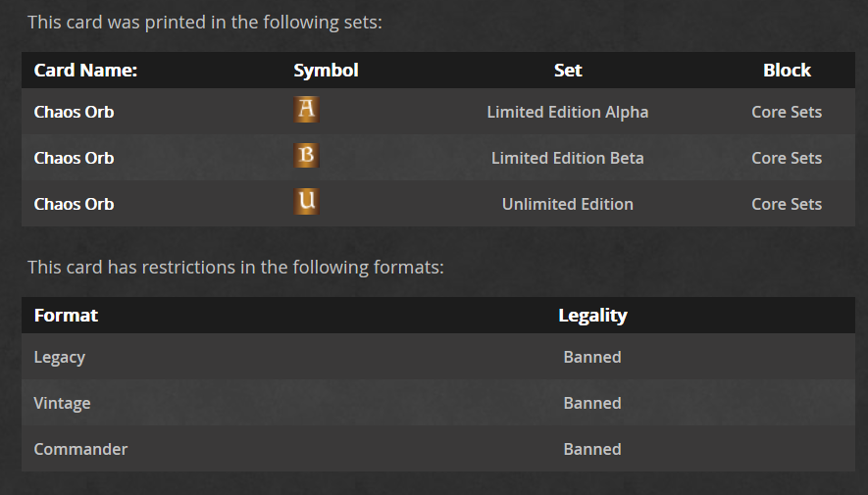Viewport: 868px width, 495px height.
Task: Select the Commander format row
Action: pyautogui.click(x=80, y=449)
